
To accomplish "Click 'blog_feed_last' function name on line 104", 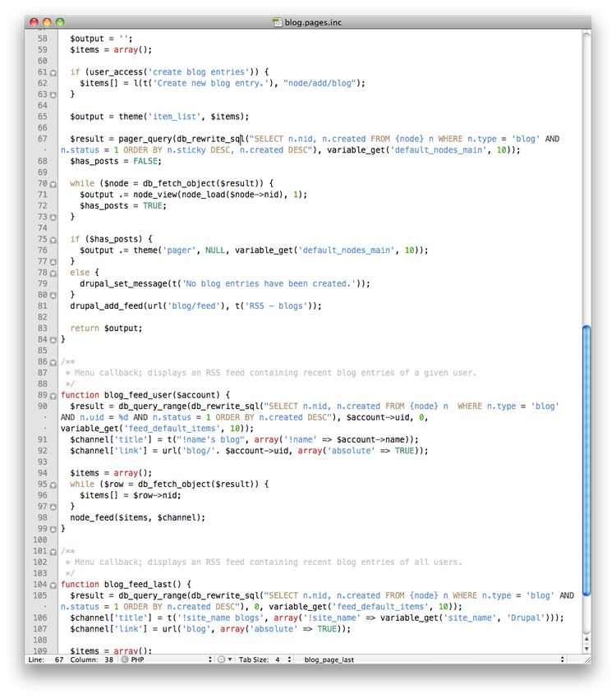I will (x=137, y=584).
